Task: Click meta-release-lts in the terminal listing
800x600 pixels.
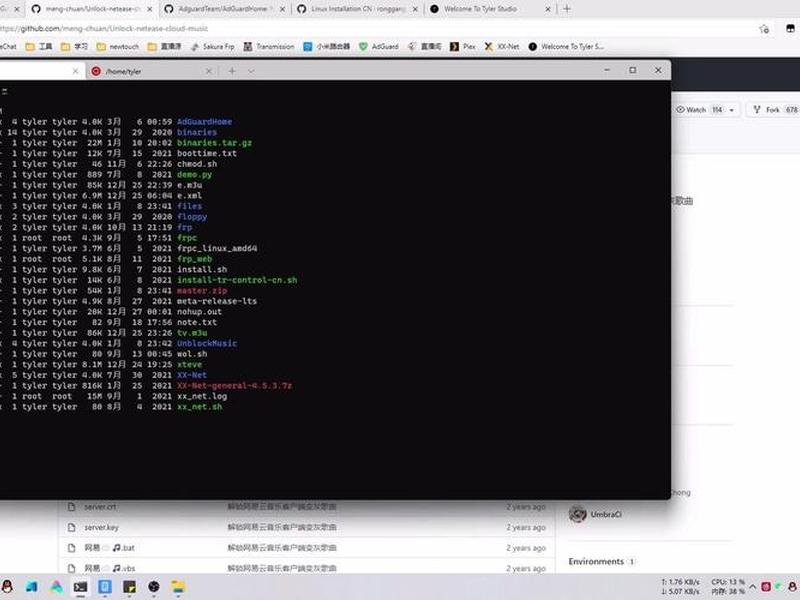Action: [x=217, y=301]
